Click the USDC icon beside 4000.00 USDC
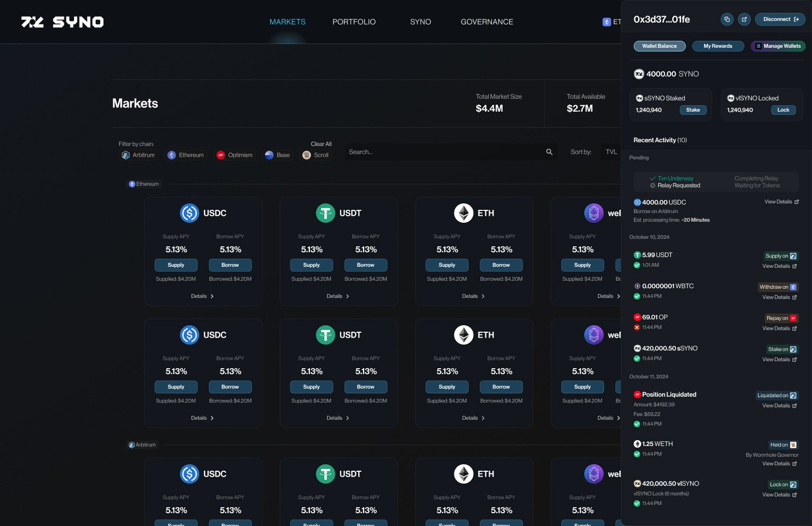 pyautogui.click(x=637, y=202)
